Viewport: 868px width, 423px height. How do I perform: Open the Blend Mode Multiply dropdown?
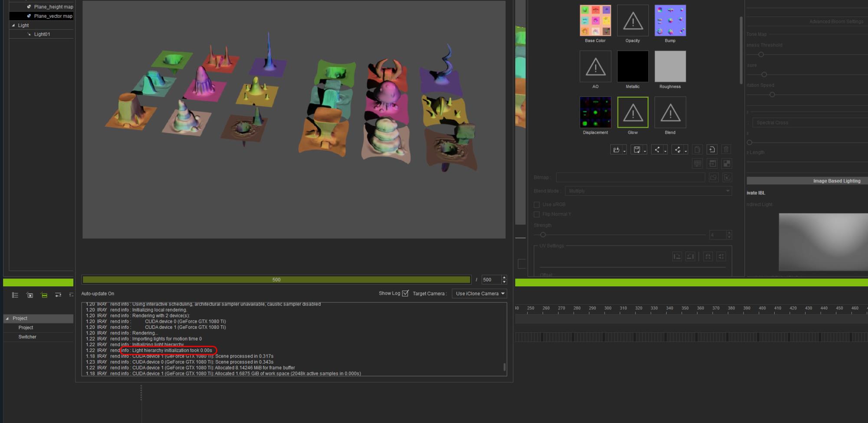(x=648, y=191)
